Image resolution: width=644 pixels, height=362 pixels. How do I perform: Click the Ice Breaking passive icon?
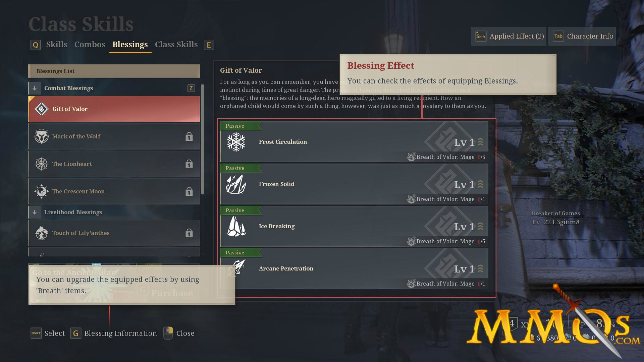[x=236, y=226]
